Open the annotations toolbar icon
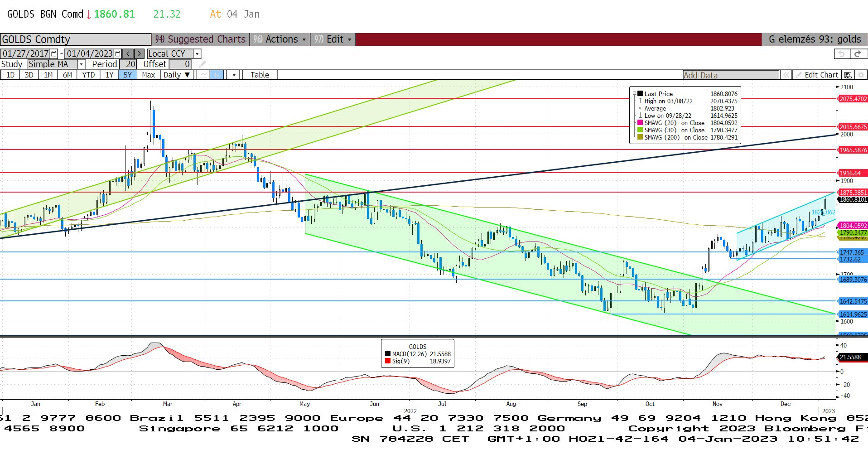The image size is (868, 464). [x=848, y=75]
